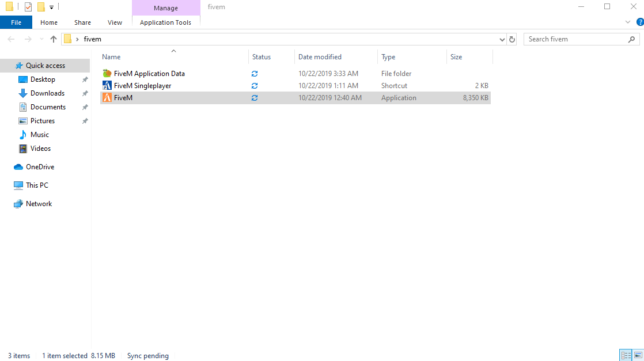This screenshot has width=644, height=361.
Task: Open Help with the question mark icon
Action: point(640,22)
